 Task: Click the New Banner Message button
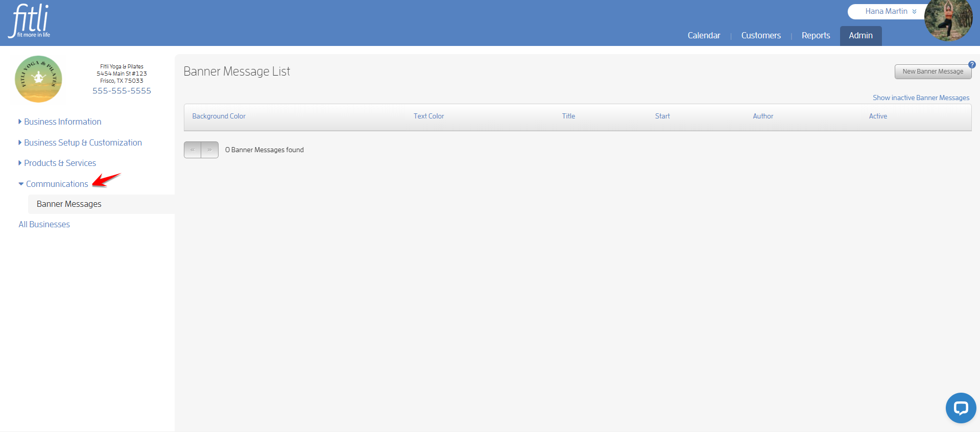tap(933, 71)
